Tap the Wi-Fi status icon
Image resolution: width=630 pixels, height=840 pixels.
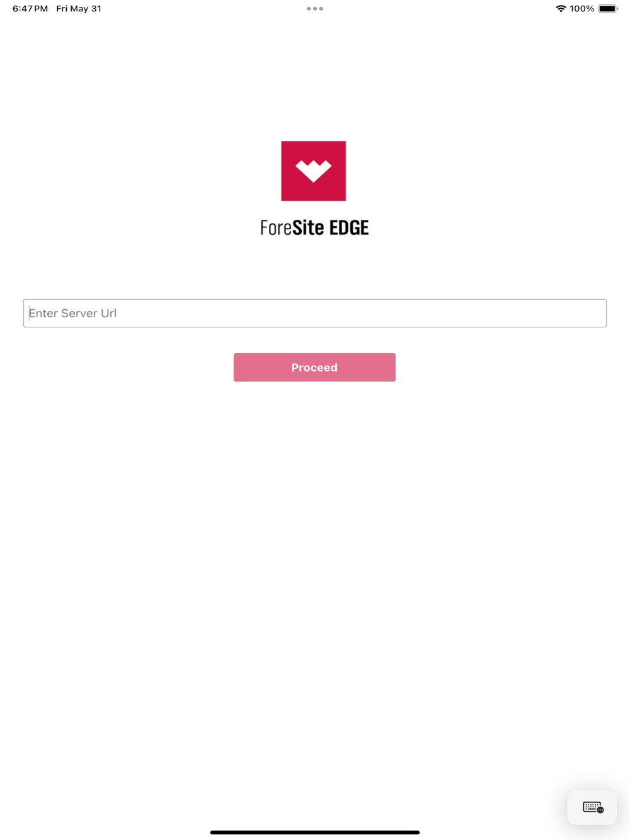[561, 9]
